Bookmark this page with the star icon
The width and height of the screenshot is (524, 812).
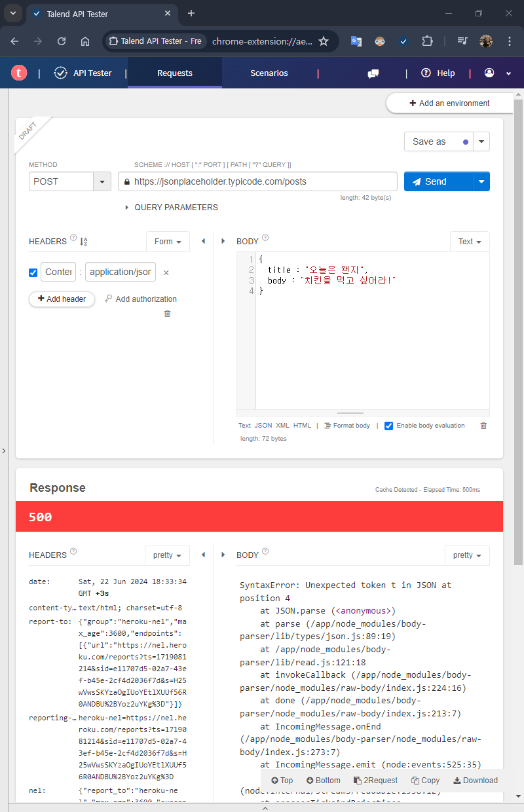click(x=323, y=41)
